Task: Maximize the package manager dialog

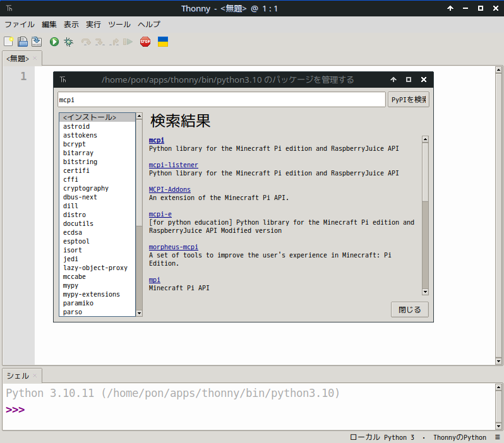Action: pyautogui.click(x=409, y=80)
